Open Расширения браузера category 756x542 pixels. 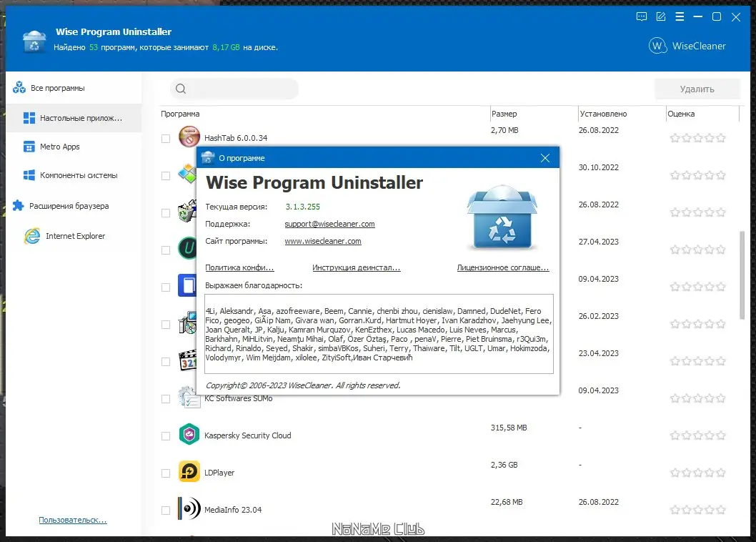pos(74,206)
